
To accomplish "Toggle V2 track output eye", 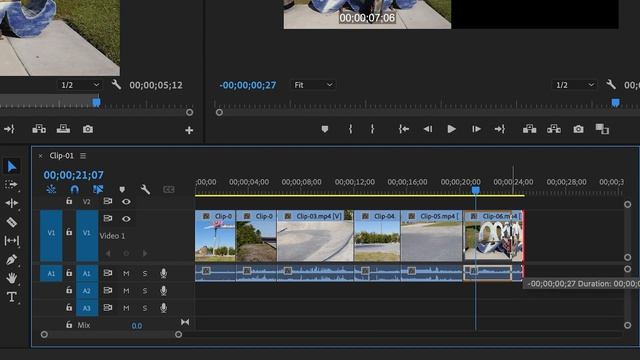I will click(x=126, y=201).
